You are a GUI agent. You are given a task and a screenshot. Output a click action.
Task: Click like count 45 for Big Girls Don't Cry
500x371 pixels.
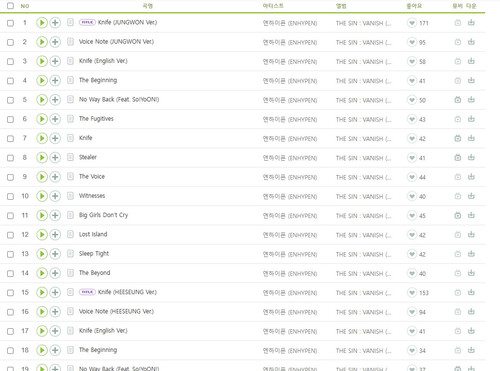coord(422,216)
